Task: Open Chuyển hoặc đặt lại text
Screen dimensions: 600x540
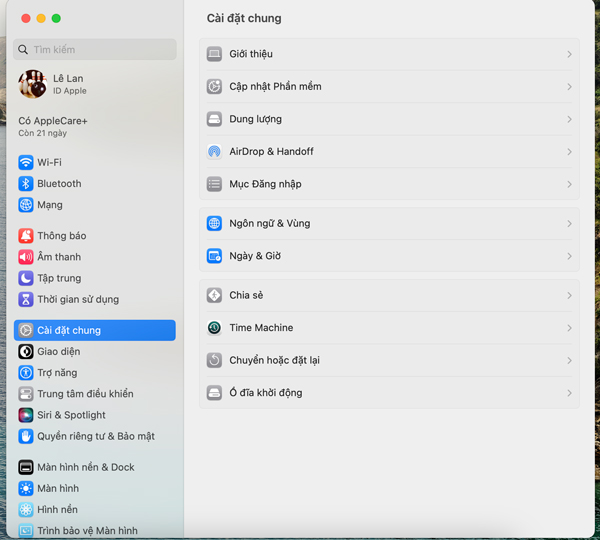Action: pos(274,361)
